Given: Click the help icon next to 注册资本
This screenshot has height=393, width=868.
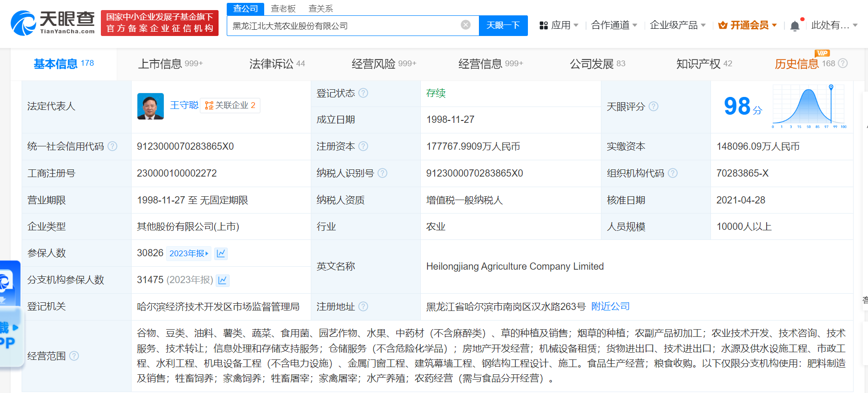Looking at the screenshot, I should pyautogui.click(x=363, y=146).
